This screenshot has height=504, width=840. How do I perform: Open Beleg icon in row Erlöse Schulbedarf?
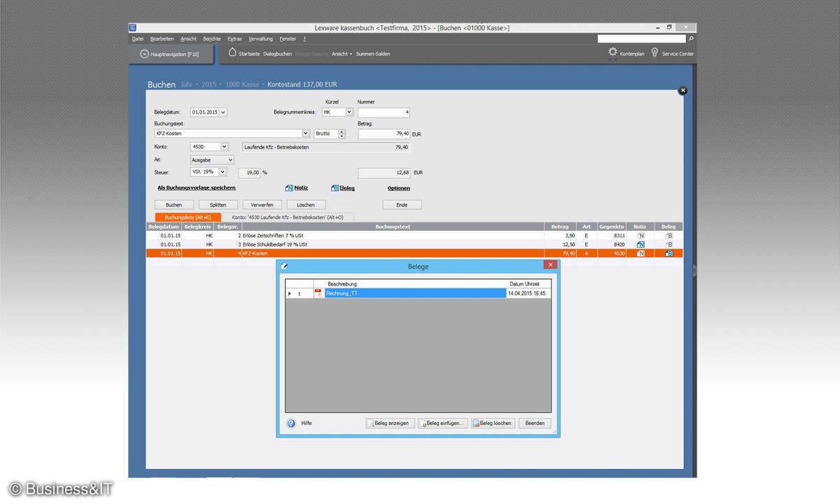(668, 244)
